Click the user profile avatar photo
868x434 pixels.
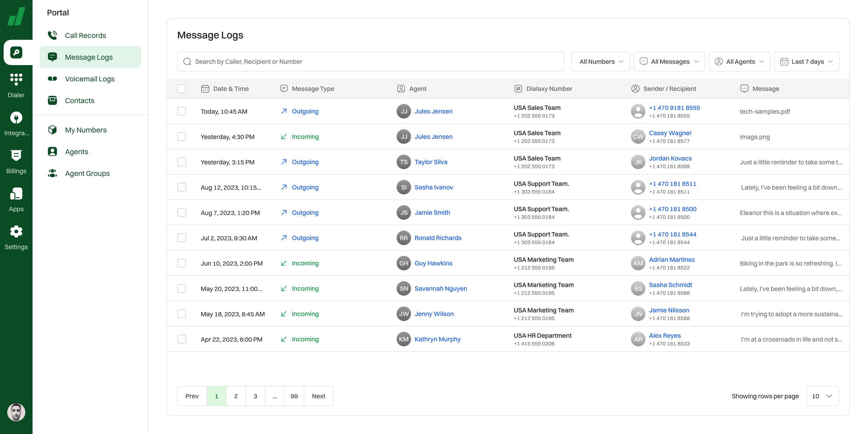[x=16, y=412]
